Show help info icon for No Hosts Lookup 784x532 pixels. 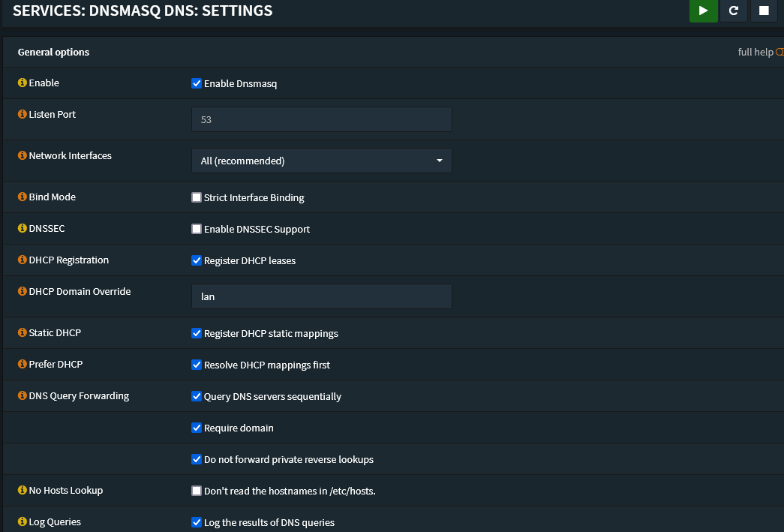pos(22,490)
